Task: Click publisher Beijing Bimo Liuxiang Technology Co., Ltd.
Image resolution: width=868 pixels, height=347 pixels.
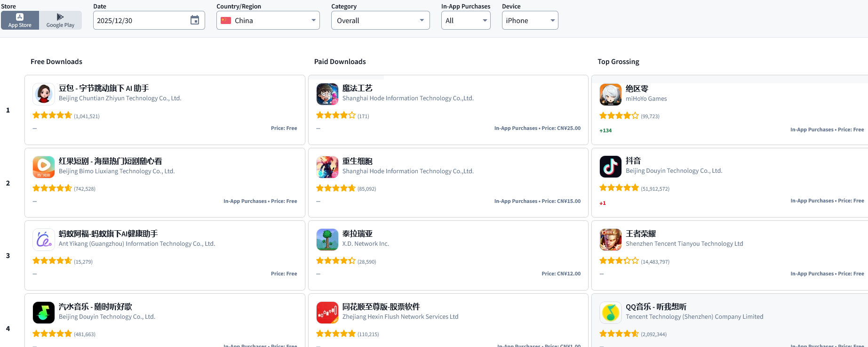Action: [x=117, y=171]
